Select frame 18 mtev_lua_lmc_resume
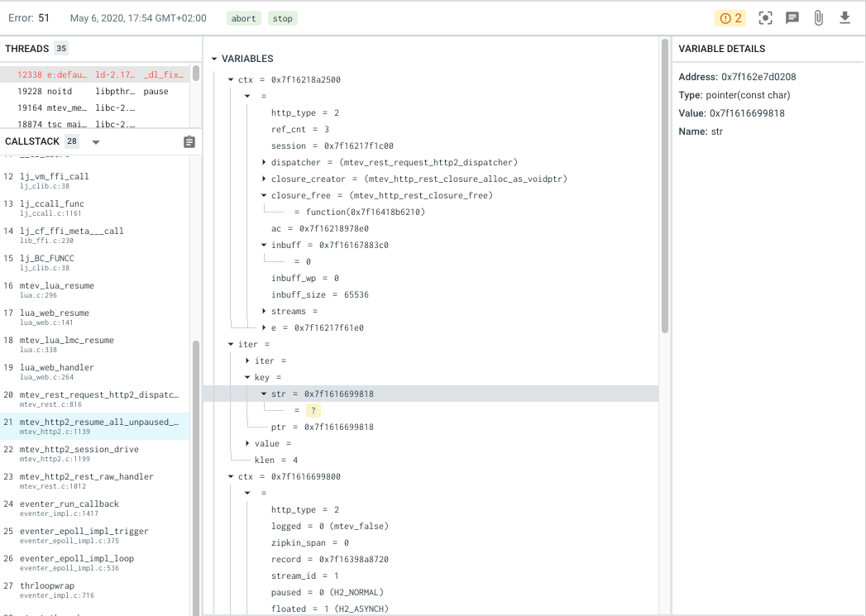Screen dimensions: 866x616 tap(95, 345)
